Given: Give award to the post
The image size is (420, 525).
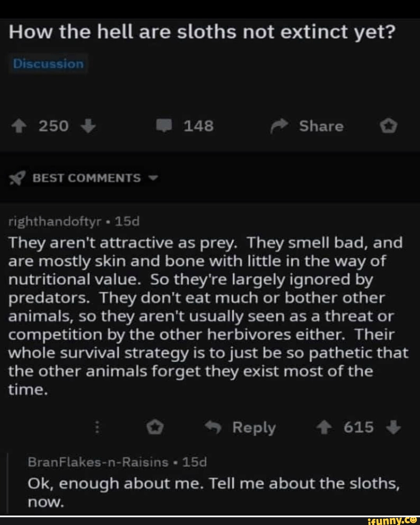Looking at the screenshot, I should pyautogui.click(x=389, y=126).
